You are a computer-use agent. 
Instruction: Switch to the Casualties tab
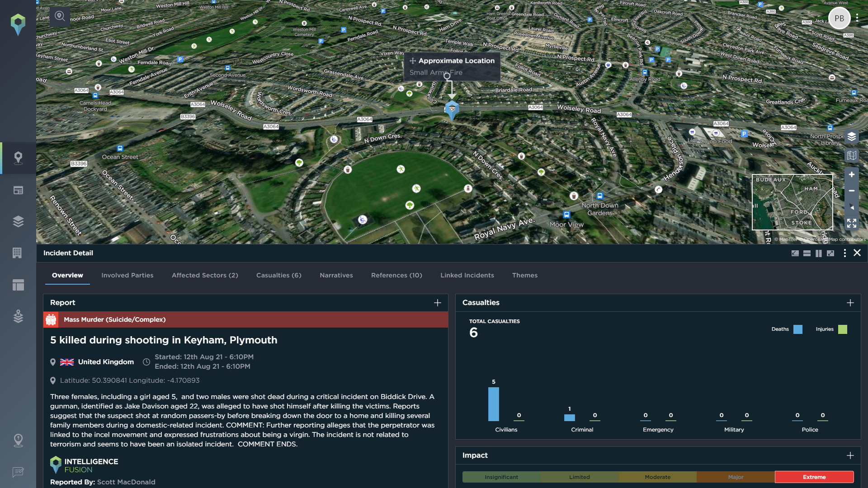[278, 275]
